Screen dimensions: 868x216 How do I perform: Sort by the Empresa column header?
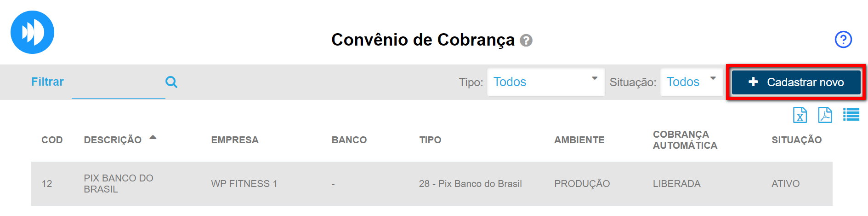(x=235, y=140)
